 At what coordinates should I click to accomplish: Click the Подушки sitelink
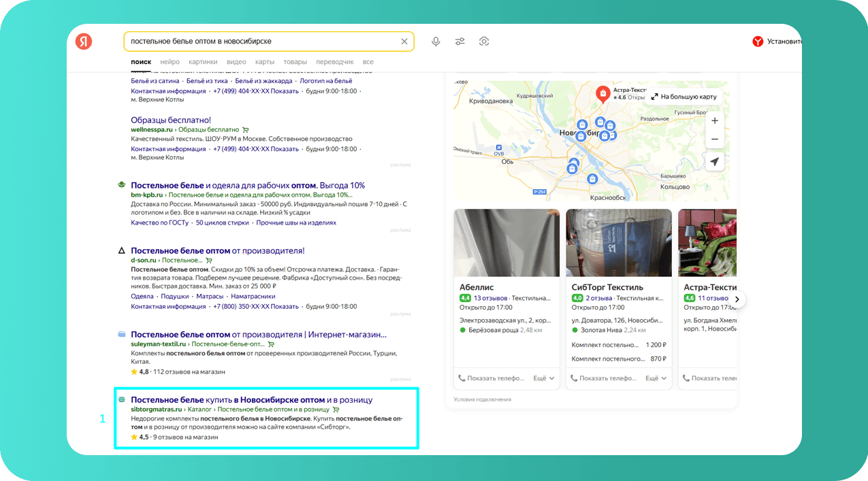point(175,297)
